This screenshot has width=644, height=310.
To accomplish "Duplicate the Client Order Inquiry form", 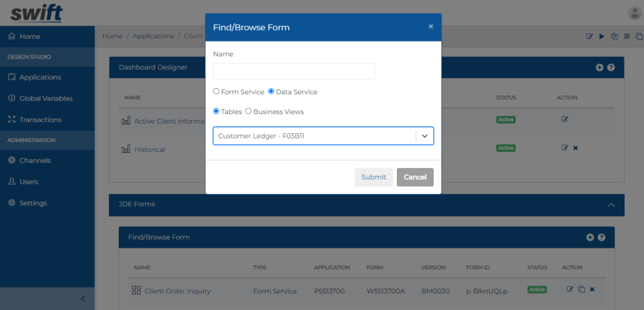I will tap(581, 289).
